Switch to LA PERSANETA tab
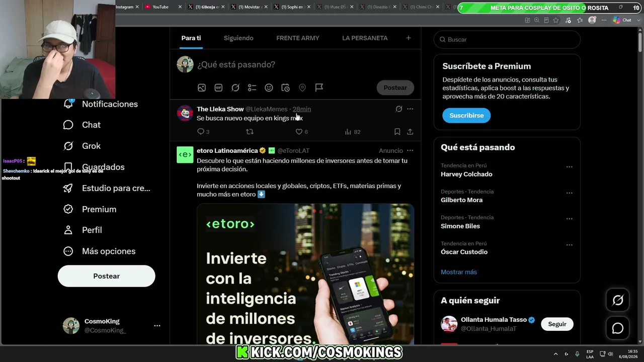Viewport: 644px width, 362px height. [365, 38]
